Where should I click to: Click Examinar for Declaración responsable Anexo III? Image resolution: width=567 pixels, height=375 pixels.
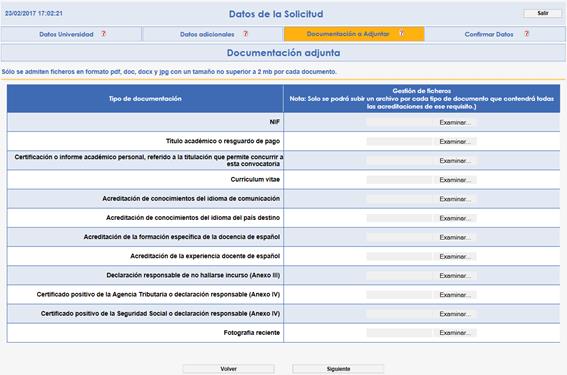coord(455,276)
